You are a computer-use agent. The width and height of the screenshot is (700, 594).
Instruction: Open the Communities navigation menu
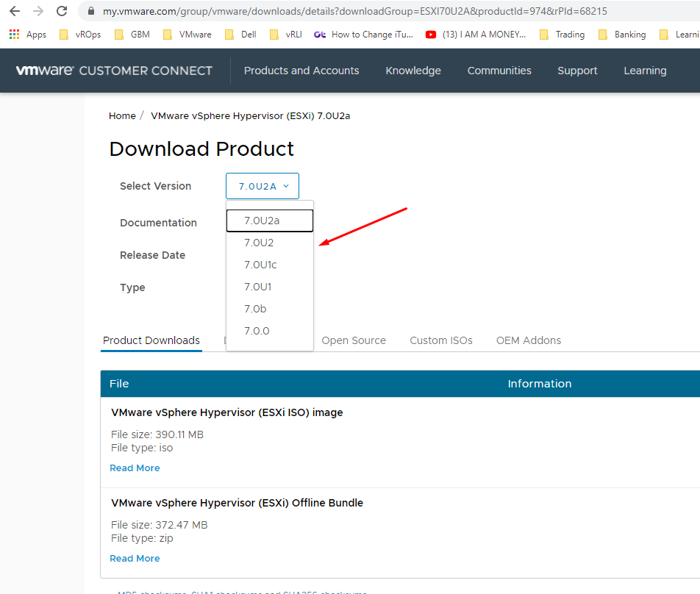[x=499, y=71]
